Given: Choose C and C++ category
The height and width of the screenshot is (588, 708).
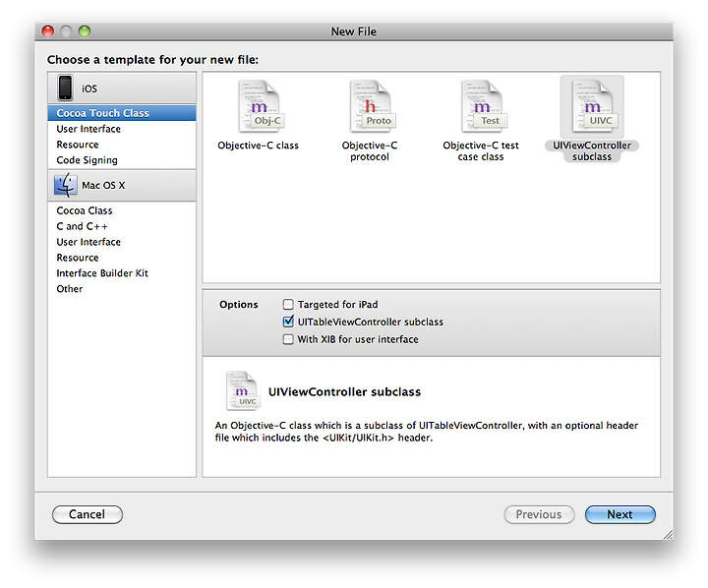Looking at the screenshot, I should tap(122, 226).
